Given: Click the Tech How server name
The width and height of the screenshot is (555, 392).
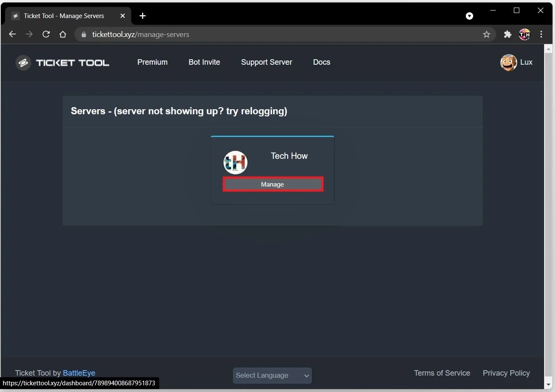Looking at the screenshot, I should click(x=289, y=156).
